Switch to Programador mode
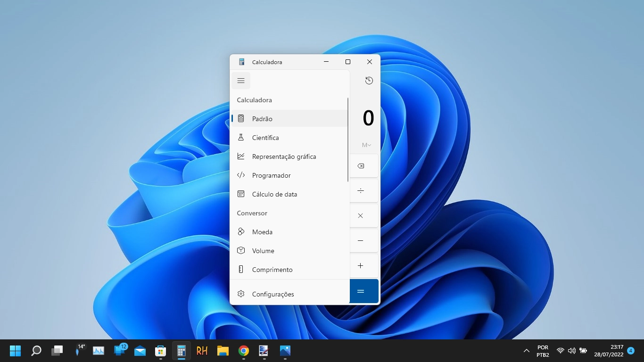This screenshot has width=644, height=362. 289,175
